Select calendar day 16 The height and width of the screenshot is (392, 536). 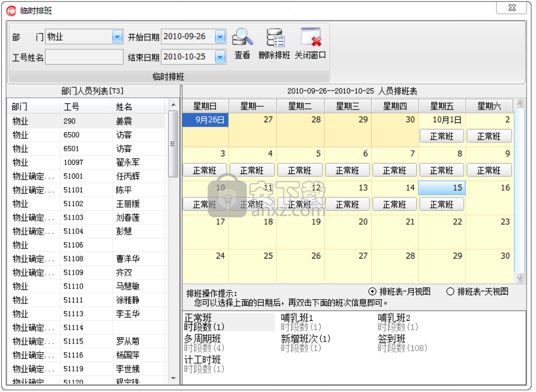[x=489, y=198]
